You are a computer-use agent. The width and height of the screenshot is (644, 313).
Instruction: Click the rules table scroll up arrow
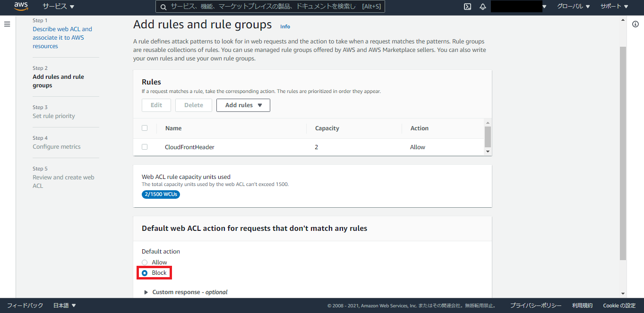coord(488,123)
